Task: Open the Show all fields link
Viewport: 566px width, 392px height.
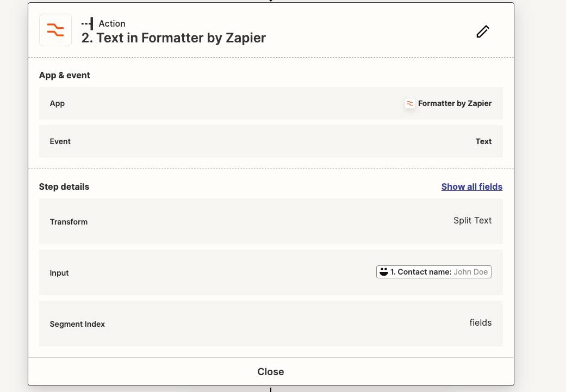Action: [472, 186]
